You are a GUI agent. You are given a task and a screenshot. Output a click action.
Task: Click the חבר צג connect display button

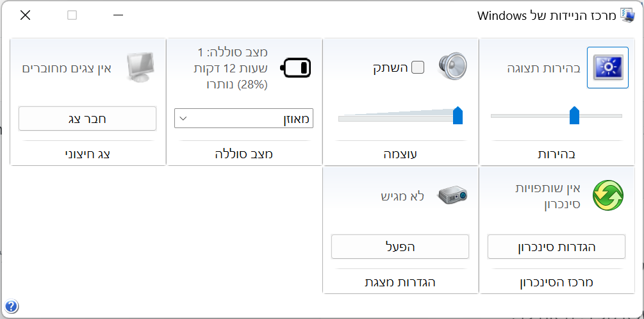coord(87,119)
